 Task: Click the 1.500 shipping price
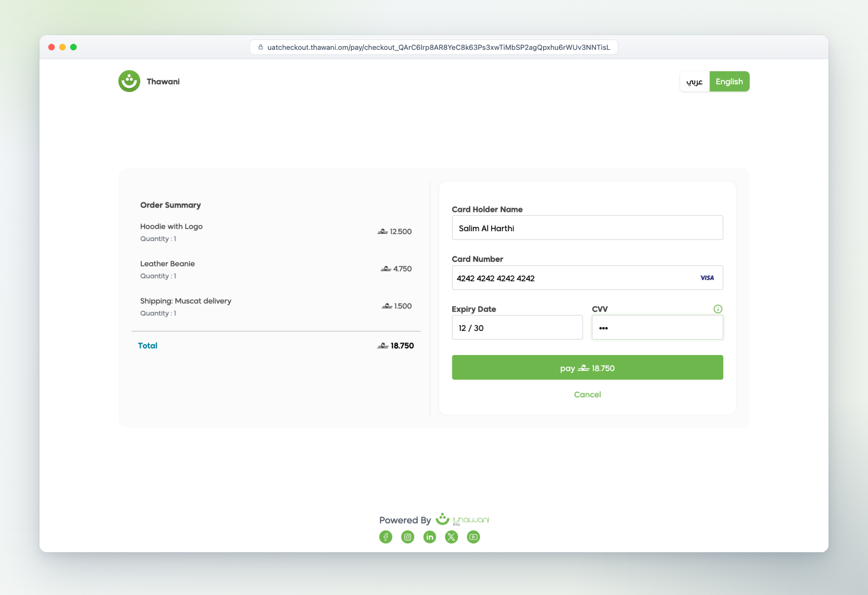397,306
